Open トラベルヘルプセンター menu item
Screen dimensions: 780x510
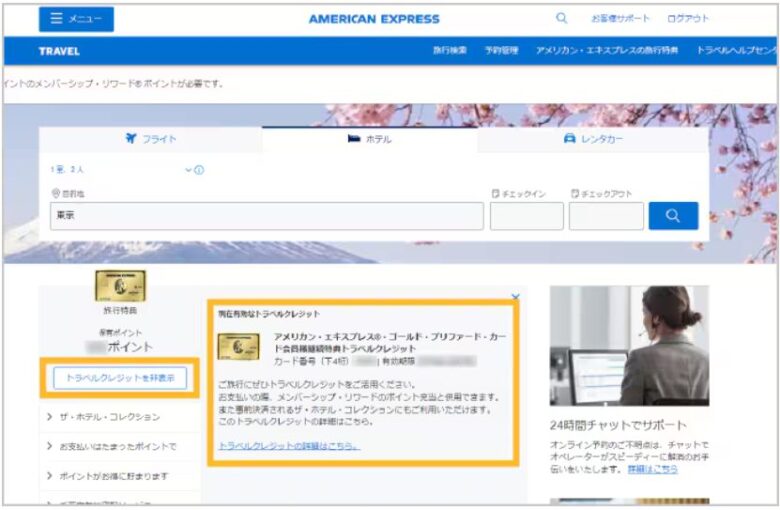coord(736,50)
